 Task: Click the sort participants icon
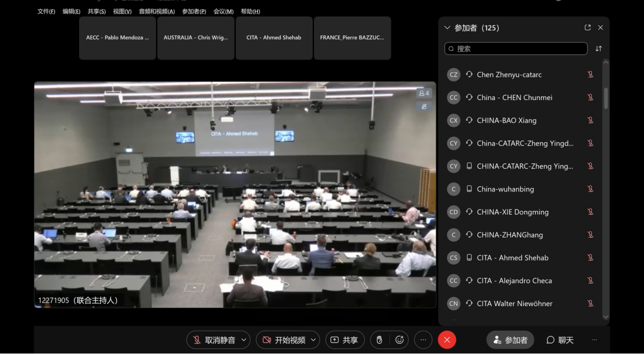tap(598, 49)
